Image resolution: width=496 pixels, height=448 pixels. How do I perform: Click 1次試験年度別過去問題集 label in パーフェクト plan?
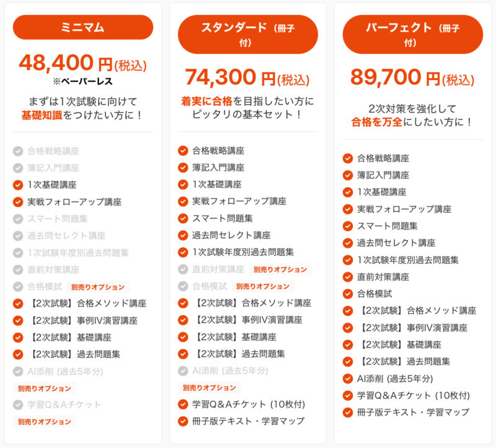pyautogui.click(x=408, y=260)
